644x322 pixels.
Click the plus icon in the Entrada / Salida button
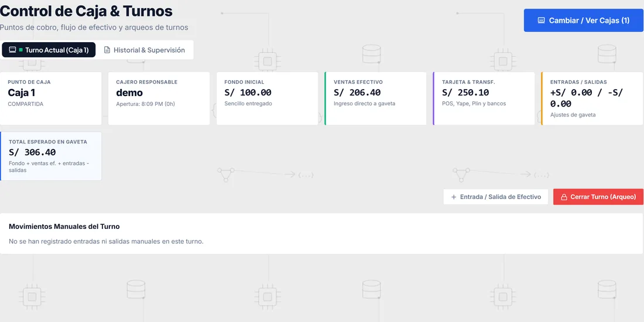point(454,197)
